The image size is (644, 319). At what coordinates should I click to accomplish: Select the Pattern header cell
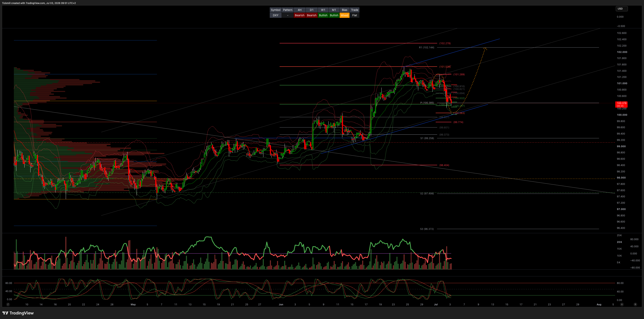[288, 10]
